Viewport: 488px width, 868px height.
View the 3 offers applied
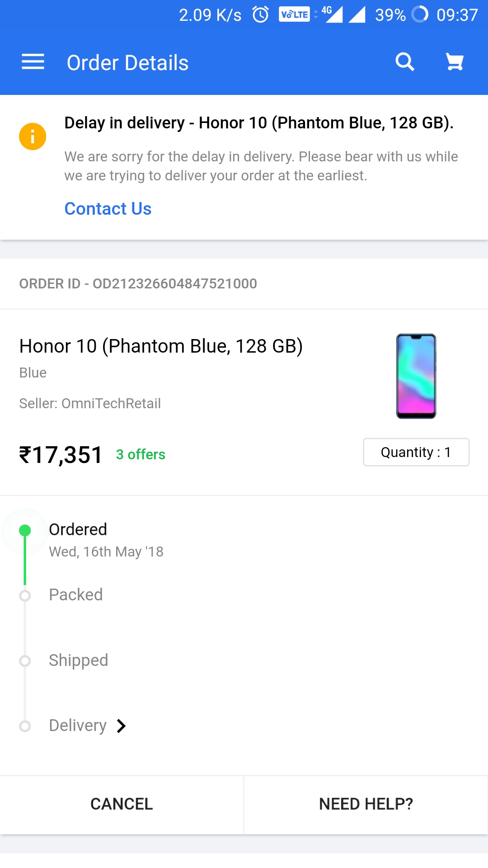(141, 454)
